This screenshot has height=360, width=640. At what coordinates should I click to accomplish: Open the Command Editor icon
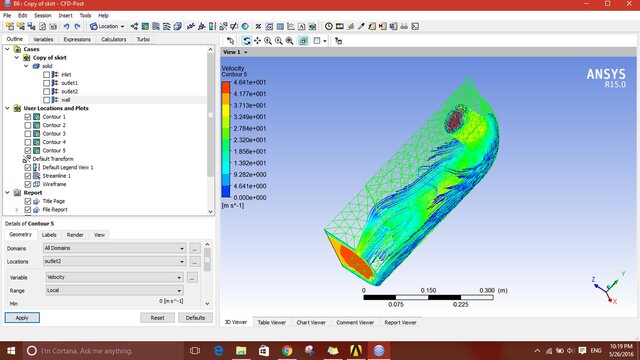pos(415,27)
